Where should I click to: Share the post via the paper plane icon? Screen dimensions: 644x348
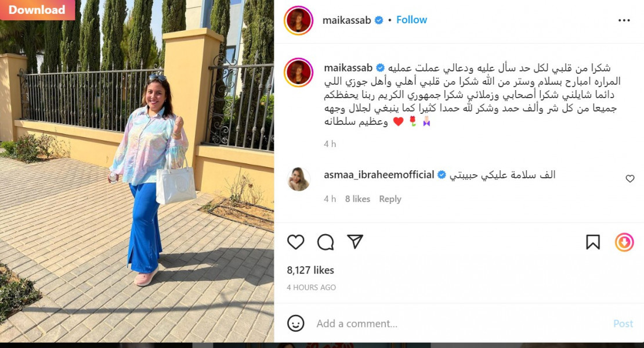coord(355,242)
